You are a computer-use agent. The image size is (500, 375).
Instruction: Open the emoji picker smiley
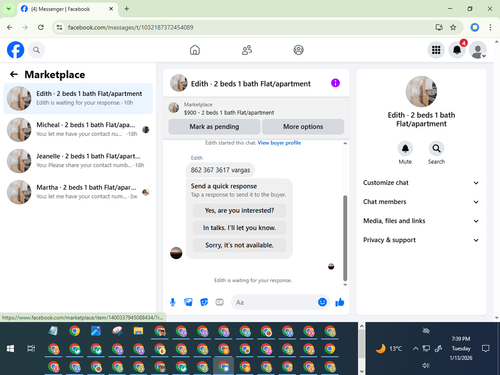[x=322, y=302]
